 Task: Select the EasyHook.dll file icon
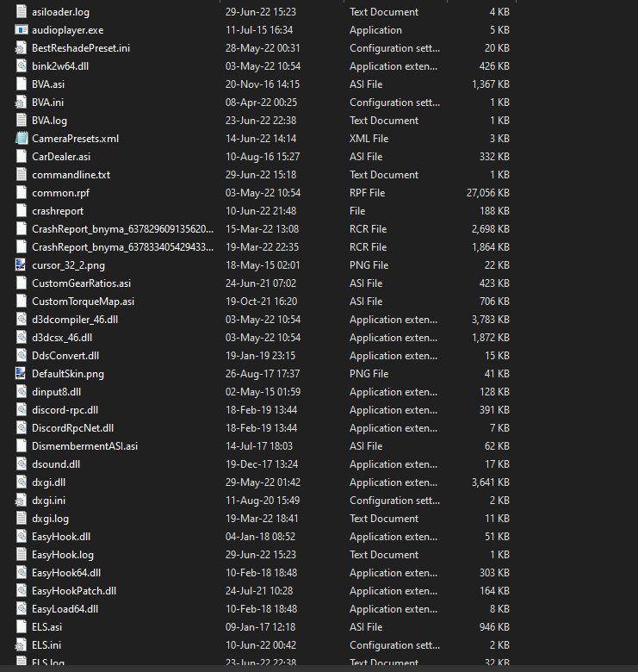point(21,537)
